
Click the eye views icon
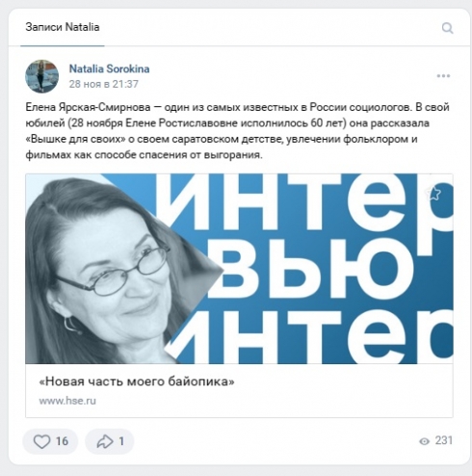pyautogui.click(x=424, y=441)
